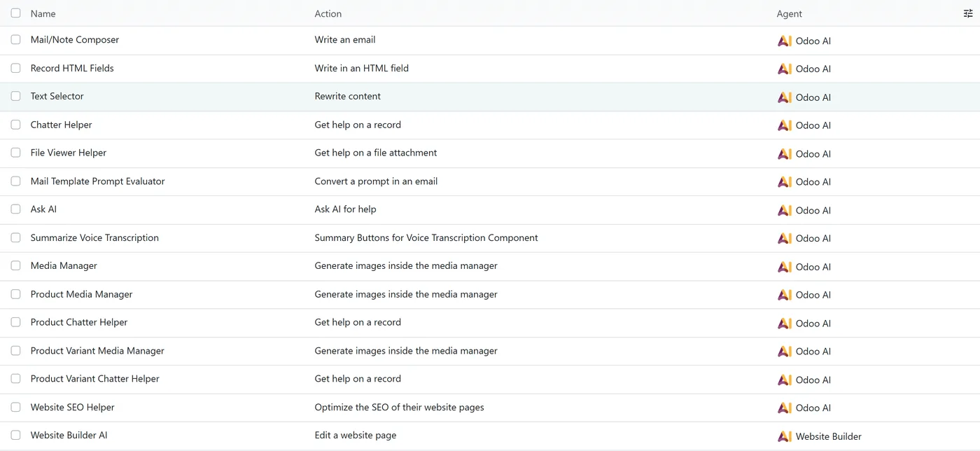Open the Chatter Helper record name

(61, 125)
